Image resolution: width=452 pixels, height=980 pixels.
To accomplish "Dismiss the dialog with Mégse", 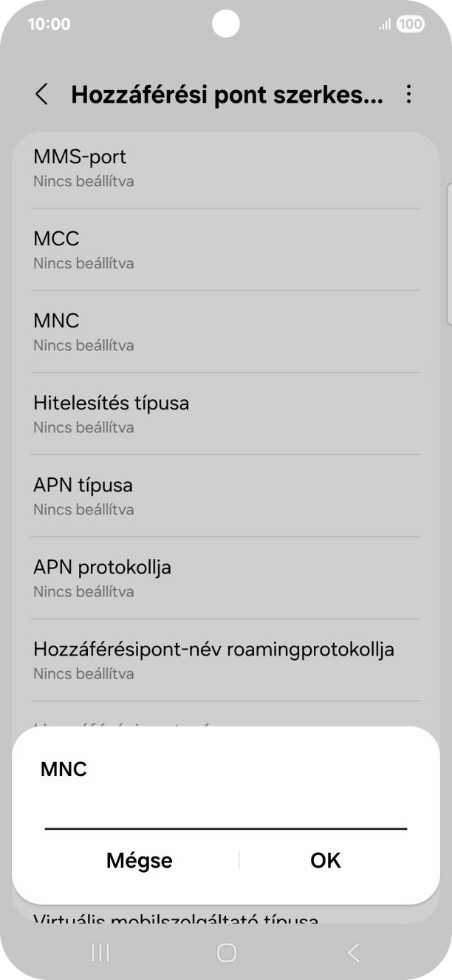I will [139, 860].
